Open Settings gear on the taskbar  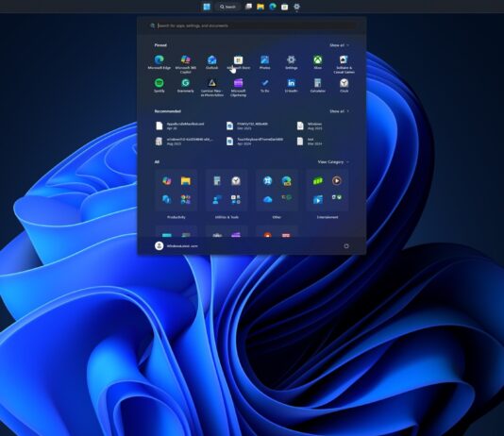tap(296, 7)
